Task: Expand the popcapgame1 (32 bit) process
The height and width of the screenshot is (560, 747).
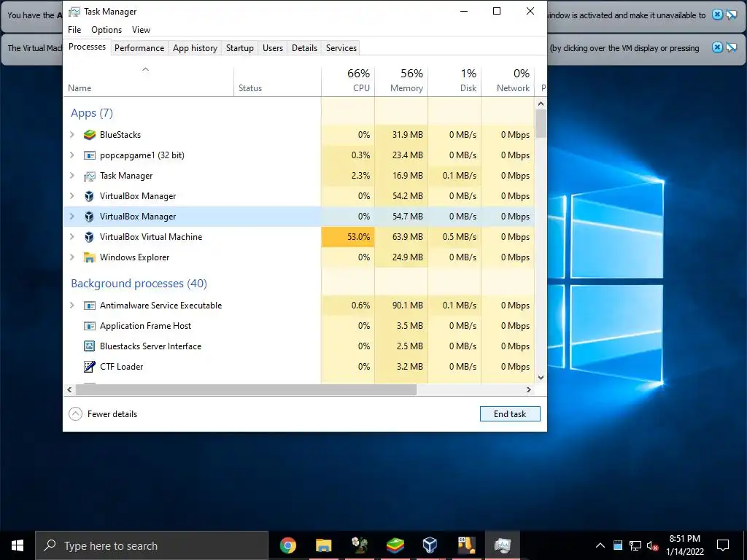Action: tap(72, 155)
